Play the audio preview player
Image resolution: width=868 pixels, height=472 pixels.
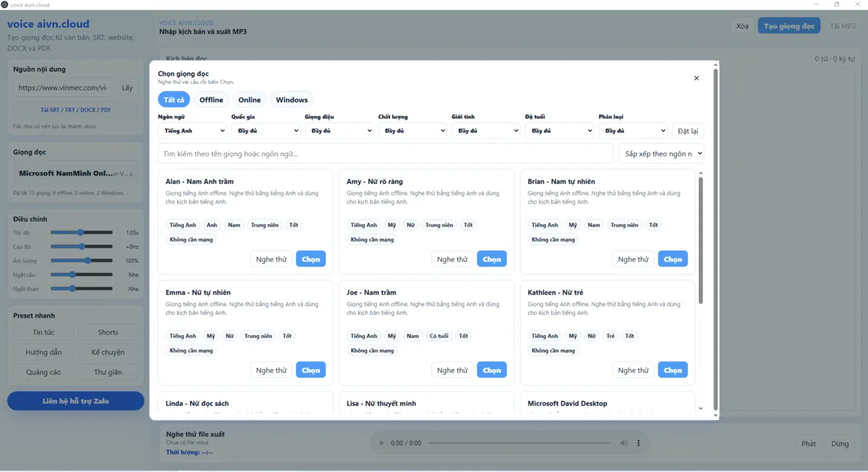(381, 443)
